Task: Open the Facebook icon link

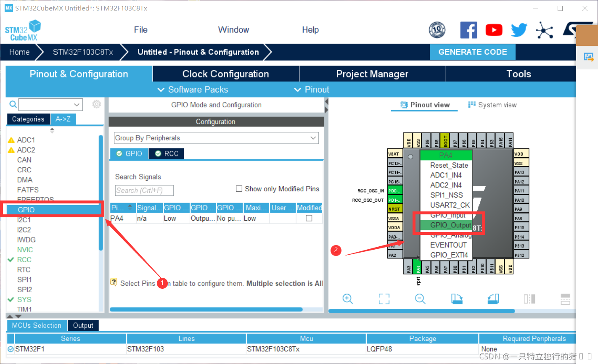Action: [468, 30]
